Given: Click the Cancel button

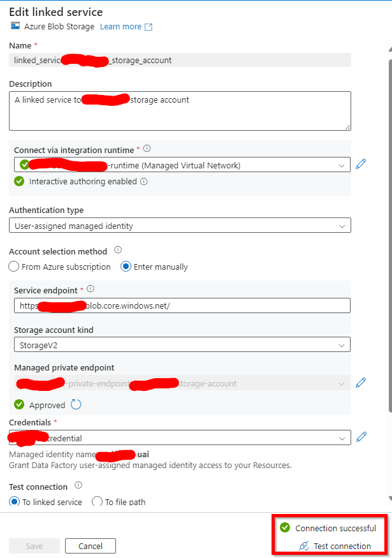Looking at the screenshot, I should pos(90,546).
